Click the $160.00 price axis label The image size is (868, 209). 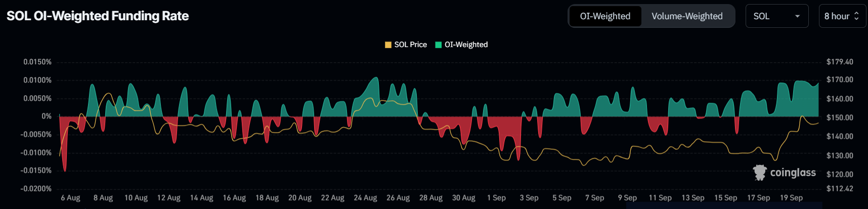click(x=840, y=99)
